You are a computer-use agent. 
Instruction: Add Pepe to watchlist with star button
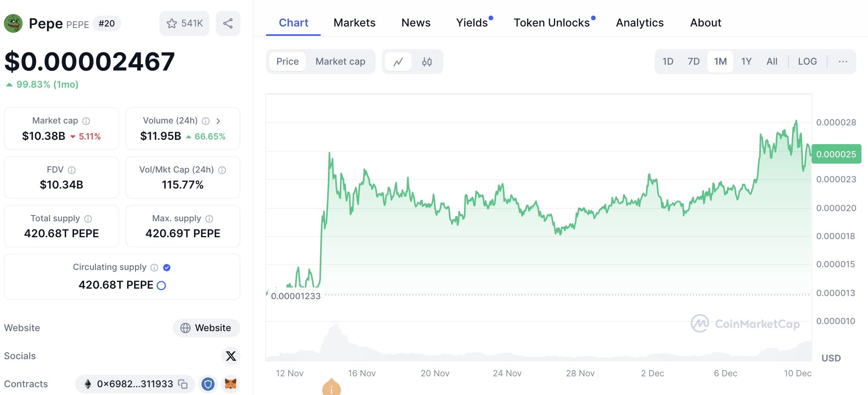point(184,23)
